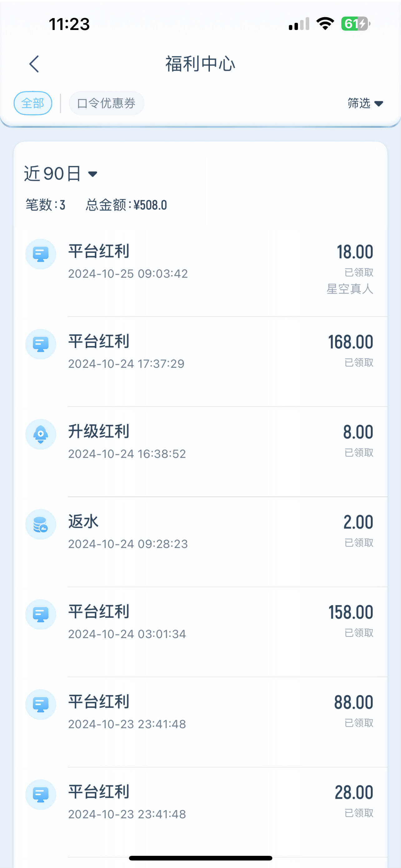Tap the 升级红利 rocket icon

(40, 434)
